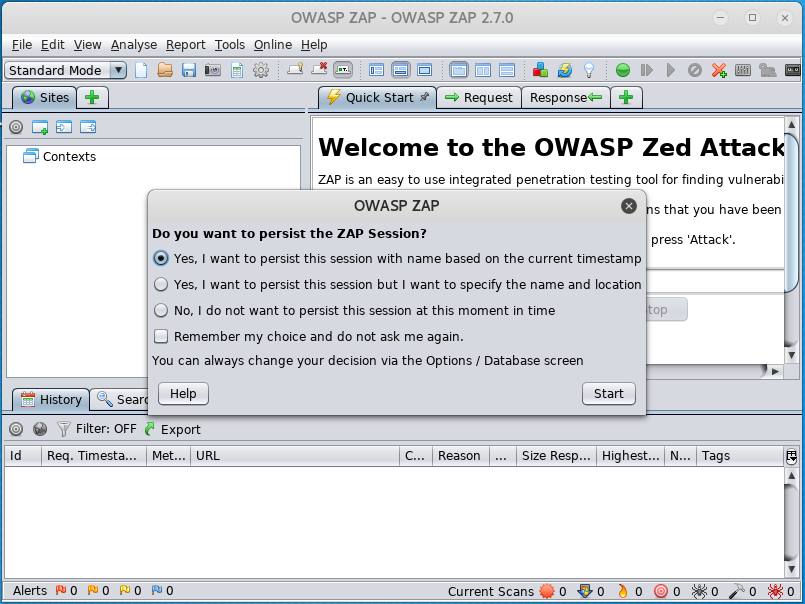Open Session Properties toolbar icon
Image resolution: width=805 pixels, height=604 pixels.
click(x=237, y=70)
